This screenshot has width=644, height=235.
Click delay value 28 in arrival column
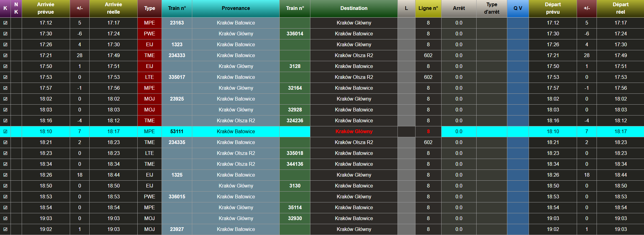(80, 55)
